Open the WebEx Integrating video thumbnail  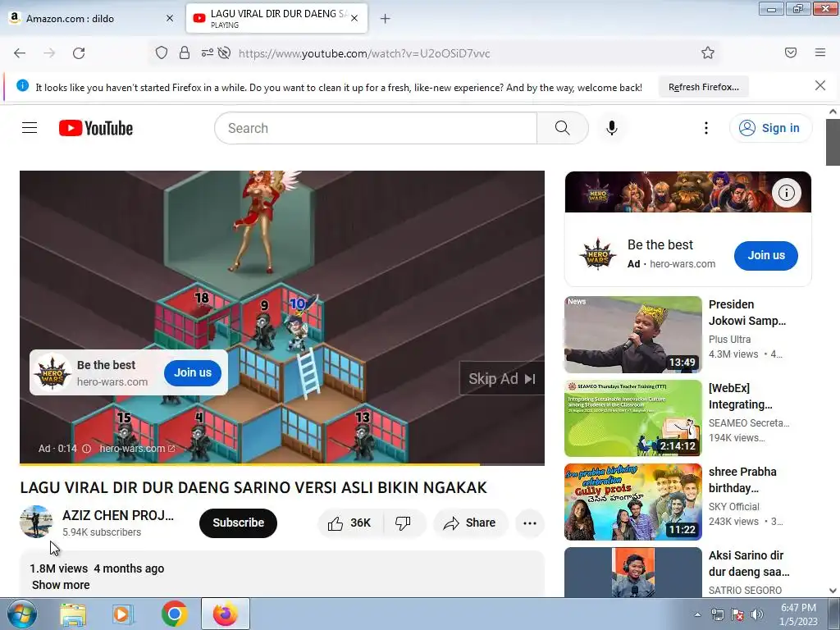(633, 418)
